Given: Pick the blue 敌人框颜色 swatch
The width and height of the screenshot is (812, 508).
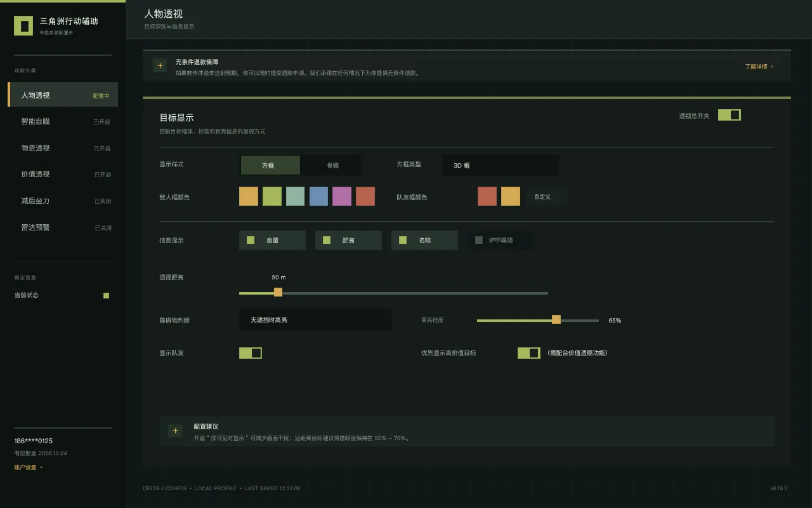Looking at the screenshot, I should pos(318,196).
